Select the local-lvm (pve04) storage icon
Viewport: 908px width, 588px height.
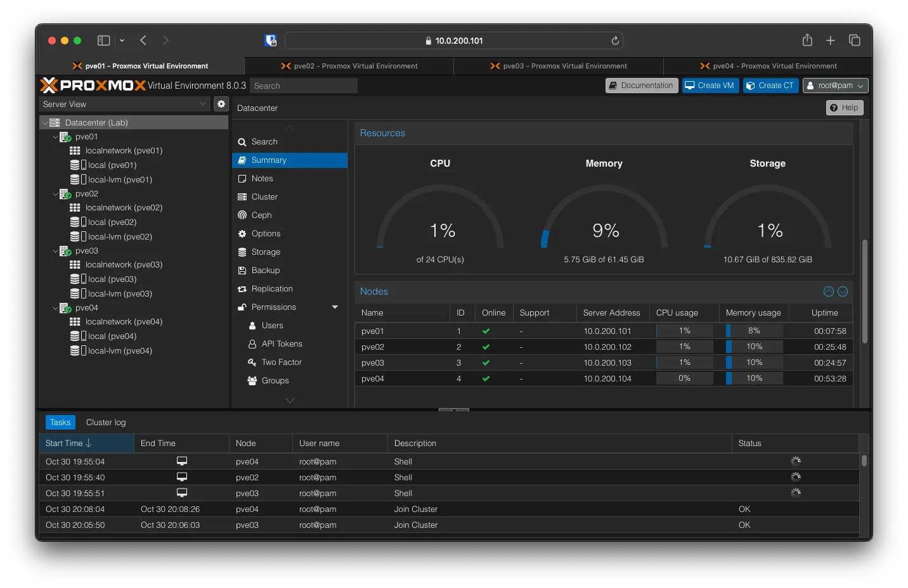pyautogui.click(x=78, y=350)
